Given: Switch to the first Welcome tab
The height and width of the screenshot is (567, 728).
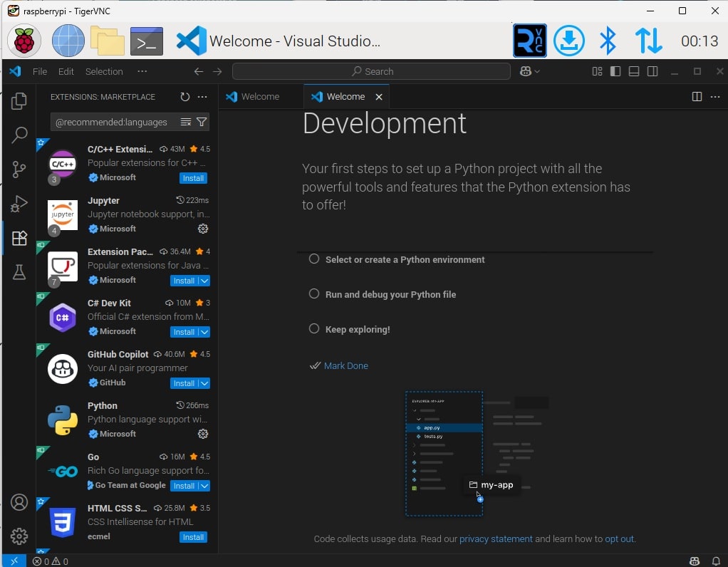Looking at the screenshot, I should [x=260, y=97].
